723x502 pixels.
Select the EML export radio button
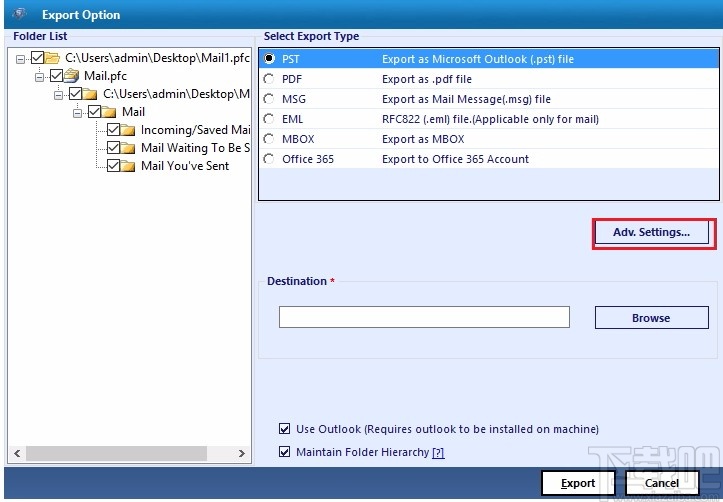pos(269,119)
